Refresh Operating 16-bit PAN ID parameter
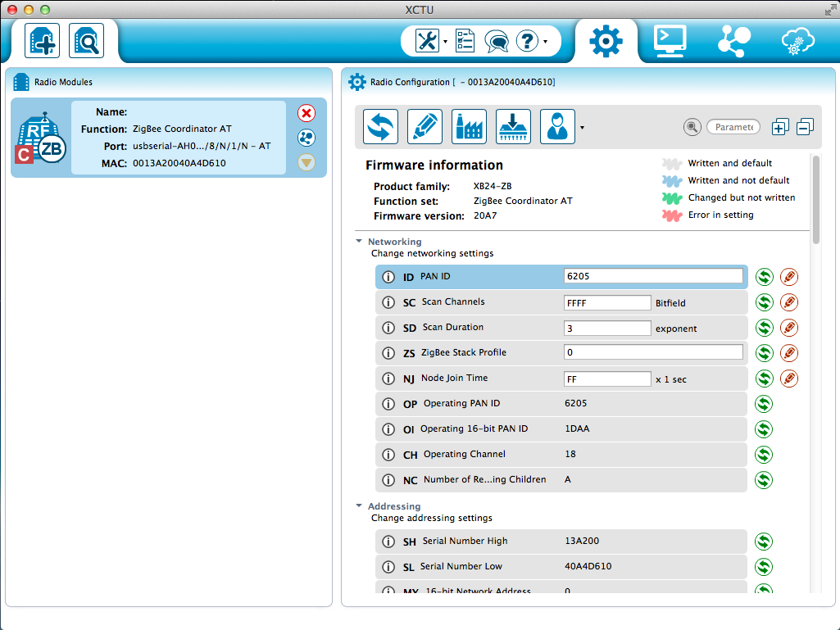The height and width of the screenshot is (630, 840). click(x=764, y=429)
